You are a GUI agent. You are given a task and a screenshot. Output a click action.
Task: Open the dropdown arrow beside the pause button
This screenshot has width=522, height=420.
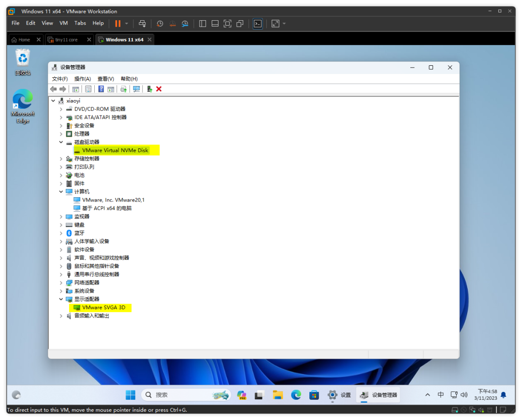pyautogui.click(x=127, y=23)
